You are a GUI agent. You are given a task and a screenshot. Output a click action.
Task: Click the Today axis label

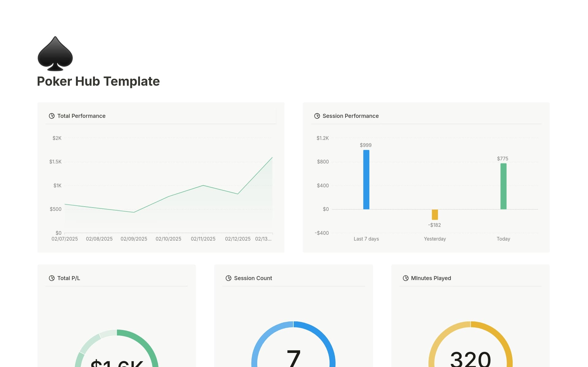pyautogui.click(x=503, y=239)
